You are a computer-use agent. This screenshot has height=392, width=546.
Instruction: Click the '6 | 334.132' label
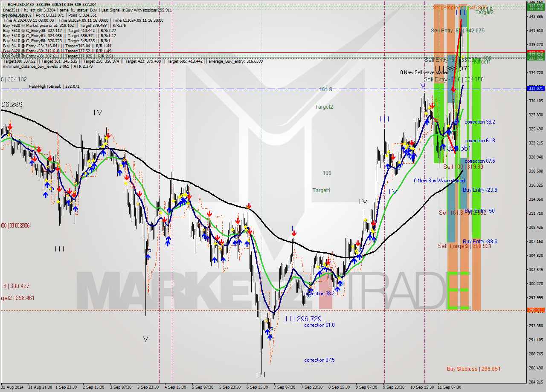14,79
